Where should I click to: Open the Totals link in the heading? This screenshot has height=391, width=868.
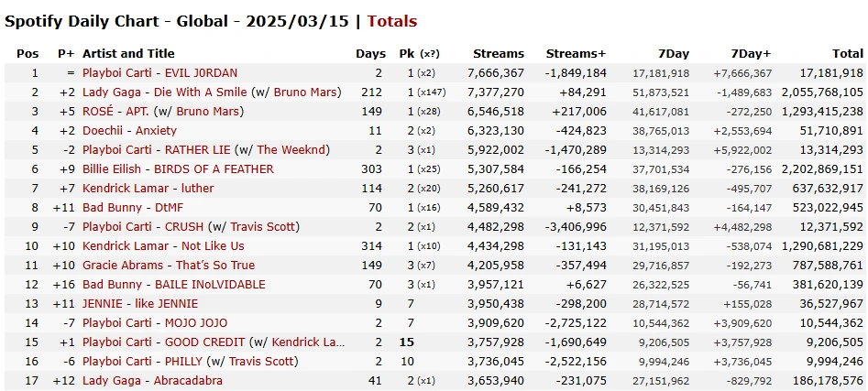pos(392,22)
